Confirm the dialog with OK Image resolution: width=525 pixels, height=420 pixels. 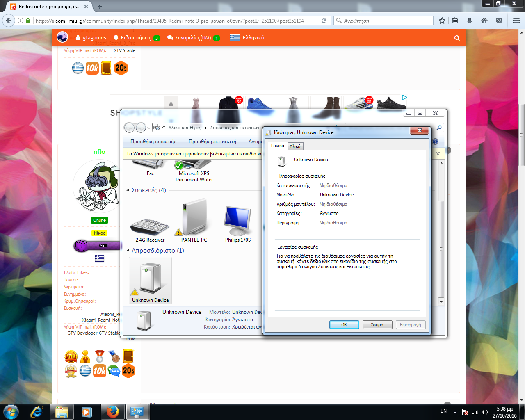(x=344, y=324)
